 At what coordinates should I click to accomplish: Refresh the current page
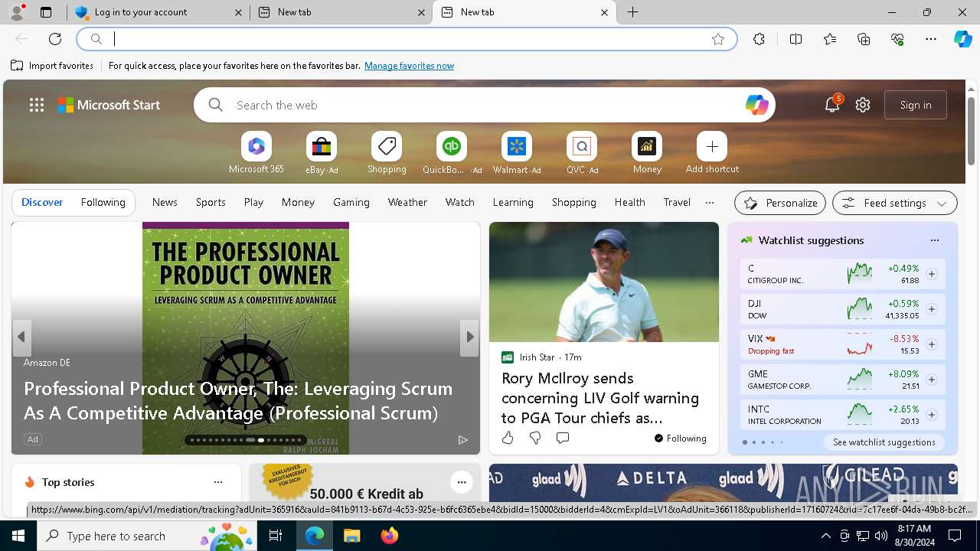pos(55,39)
